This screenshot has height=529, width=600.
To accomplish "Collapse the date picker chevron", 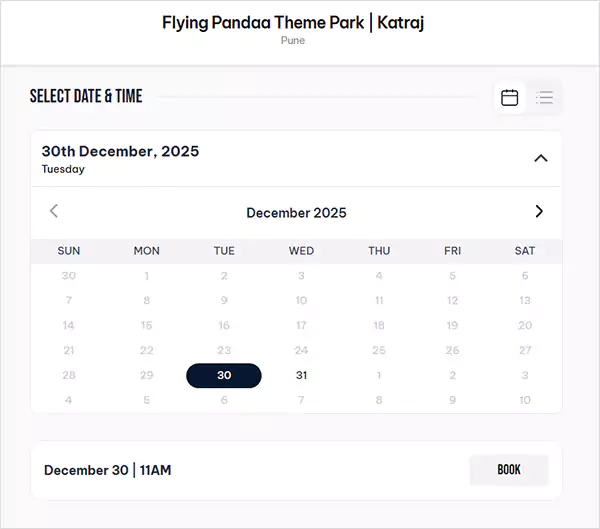I will pos(541,158).
